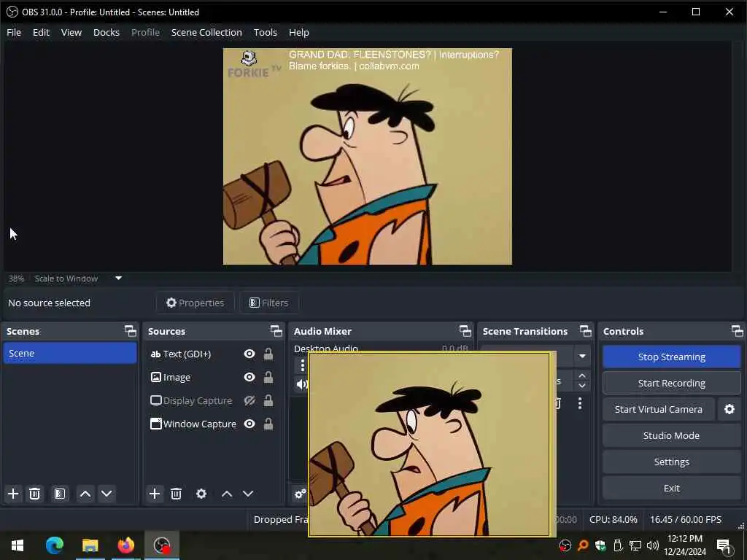Screen dimensions: 747x560
Task: Open Desktop Audio three-dot options menu
Action: pyautogui.click(x=302, y=366)
